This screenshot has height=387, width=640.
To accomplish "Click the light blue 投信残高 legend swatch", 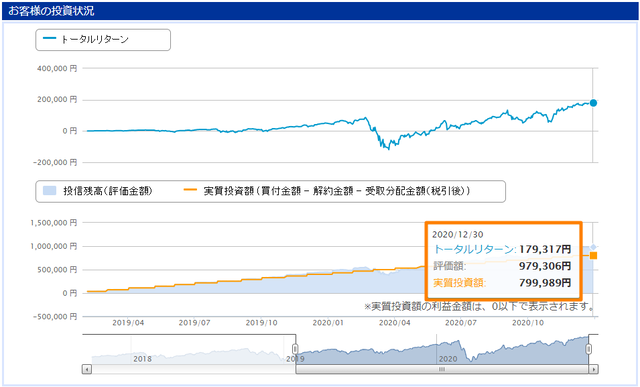I will click(49, 190).
